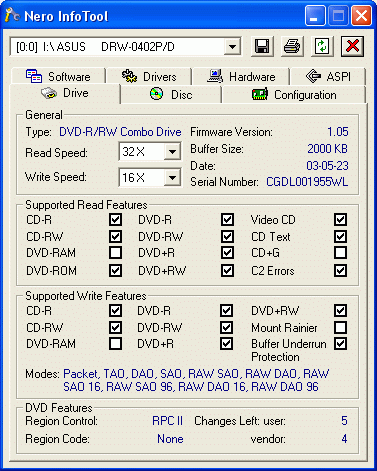The image size is (377, 471).
Task: Click the circuit board Configuration icon
Action: click(x=260, y=94)
